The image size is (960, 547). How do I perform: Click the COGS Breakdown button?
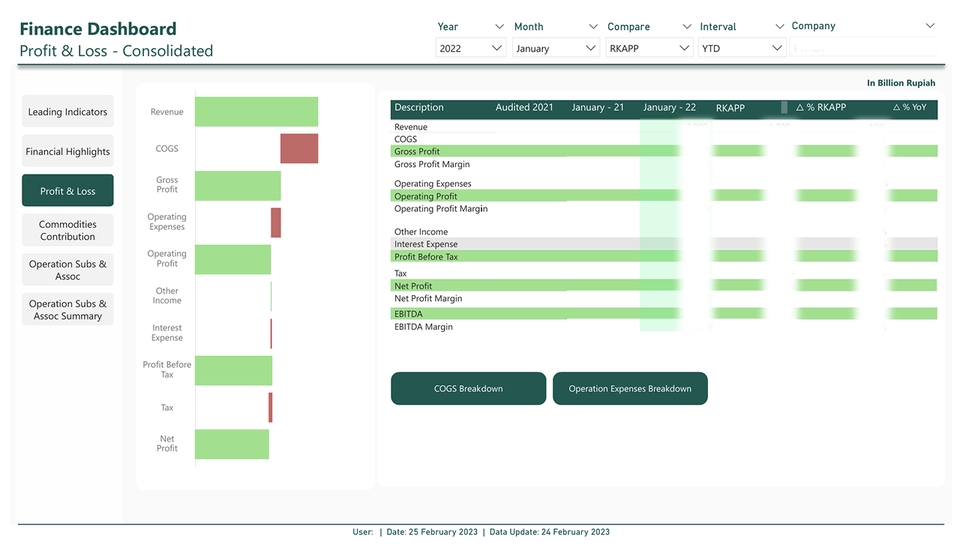coord(468,389)
